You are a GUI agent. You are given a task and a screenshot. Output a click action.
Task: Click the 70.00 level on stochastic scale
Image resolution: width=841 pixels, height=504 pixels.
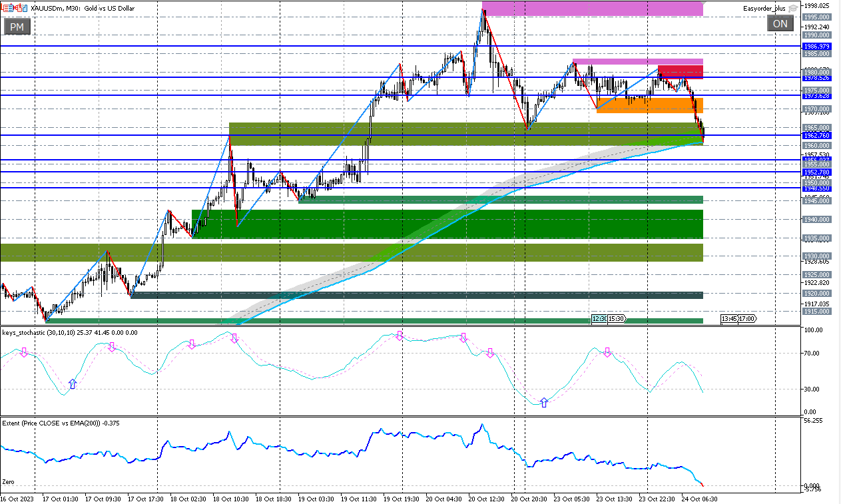[812, 353]
